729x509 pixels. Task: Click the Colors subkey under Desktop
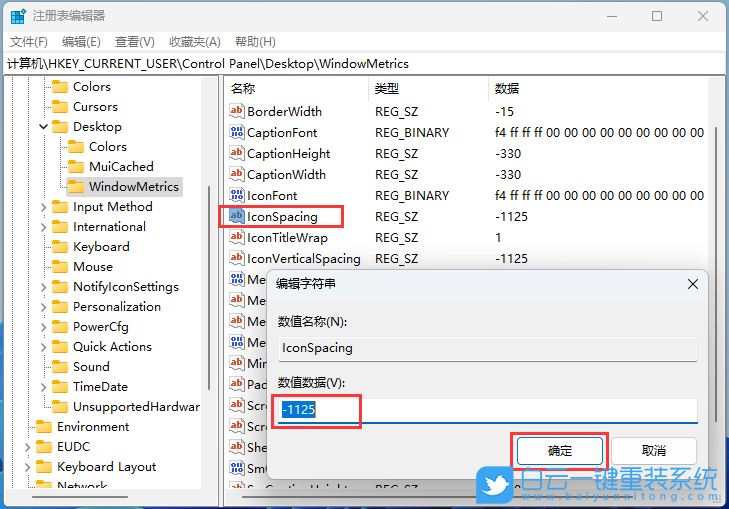tap(108, 147)
